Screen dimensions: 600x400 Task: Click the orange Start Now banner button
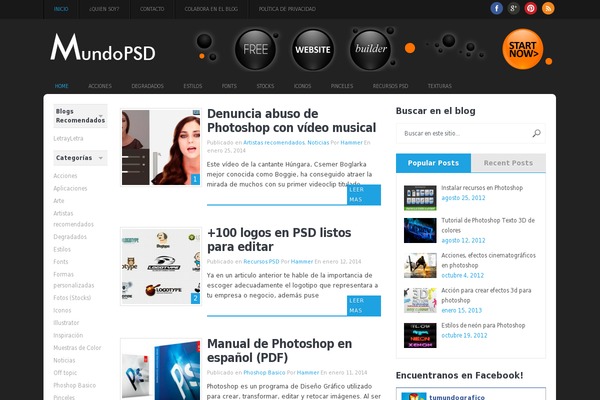coord(523,49)
